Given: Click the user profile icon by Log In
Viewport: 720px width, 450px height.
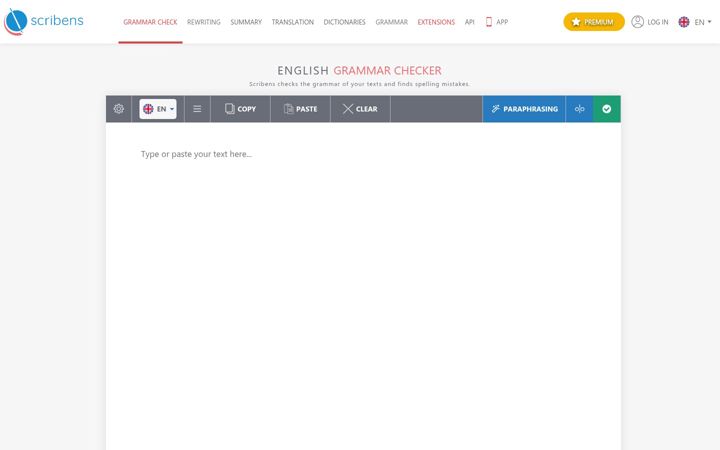Looking at the screenshot, I should click(x=637, y=22).
